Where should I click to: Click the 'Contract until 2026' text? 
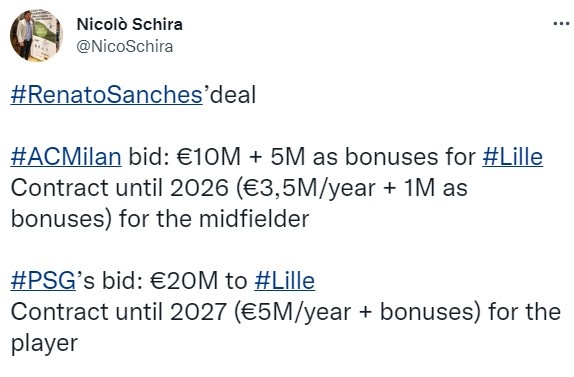120,188
